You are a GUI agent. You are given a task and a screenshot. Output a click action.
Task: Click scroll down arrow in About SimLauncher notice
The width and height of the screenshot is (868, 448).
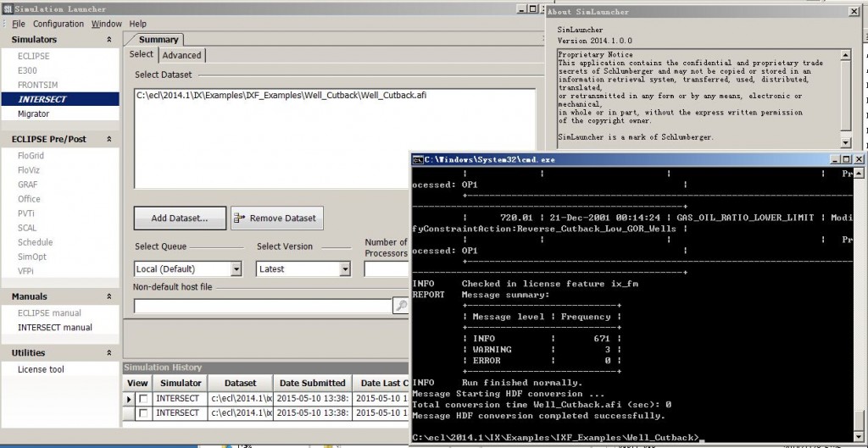point(845,142)
